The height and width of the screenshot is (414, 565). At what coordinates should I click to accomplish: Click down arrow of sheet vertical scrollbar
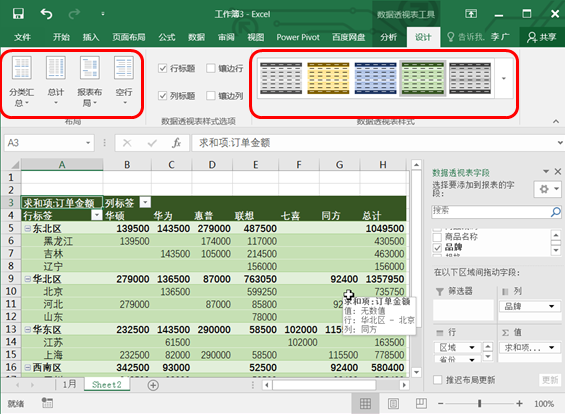416,372
